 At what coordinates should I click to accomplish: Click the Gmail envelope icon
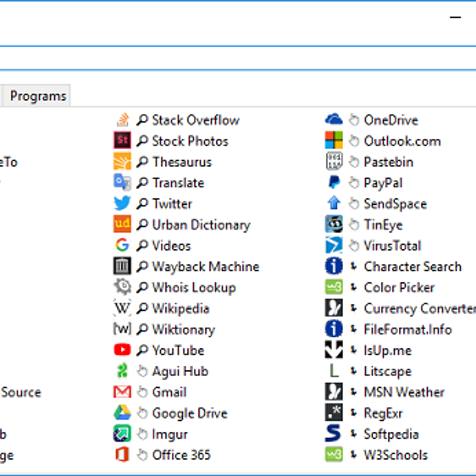click(x=122, y=392)
